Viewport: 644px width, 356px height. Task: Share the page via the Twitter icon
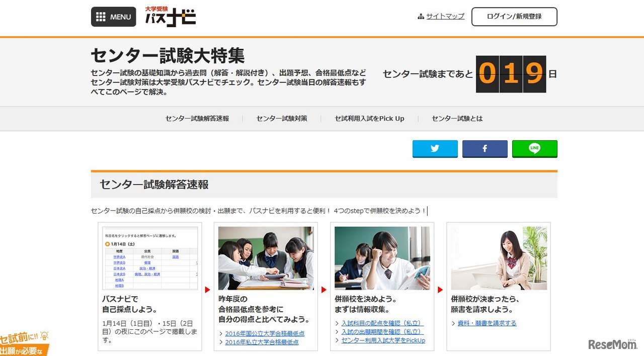click(434, 148)
